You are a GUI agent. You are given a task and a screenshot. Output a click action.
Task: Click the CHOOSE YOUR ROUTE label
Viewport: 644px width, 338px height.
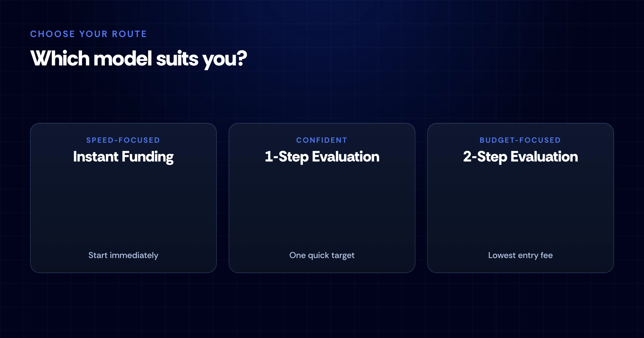(89, 34)
